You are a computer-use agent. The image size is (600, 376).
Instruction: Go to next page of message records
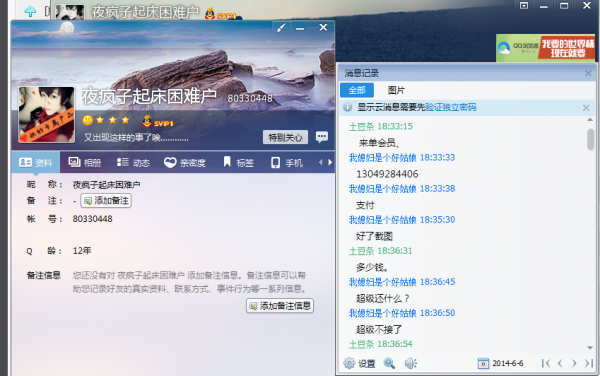574,363
